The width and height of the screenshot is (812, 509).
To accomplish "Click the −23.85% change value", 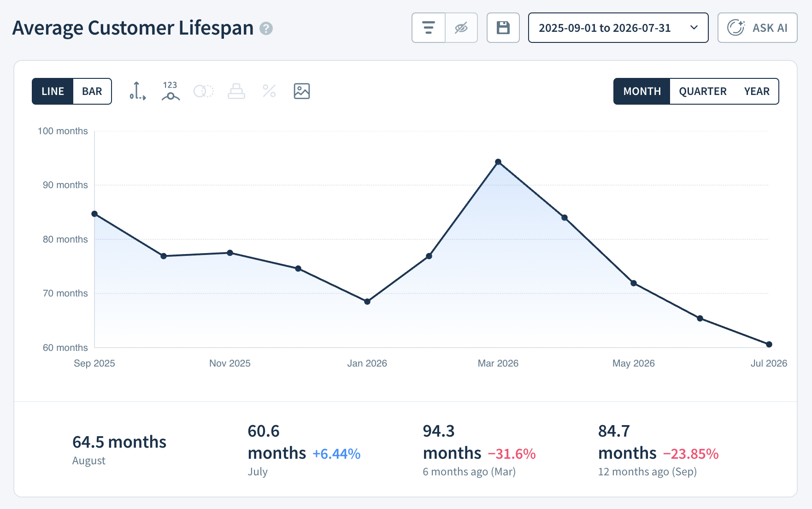I will click(691, 454).
